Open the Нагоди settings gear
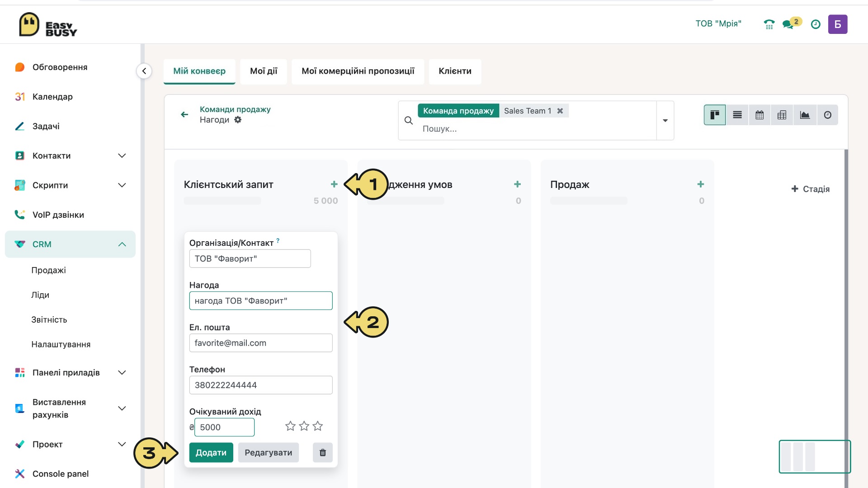The width and height of the screenshot is (868, 488). [x=238, y=120]
